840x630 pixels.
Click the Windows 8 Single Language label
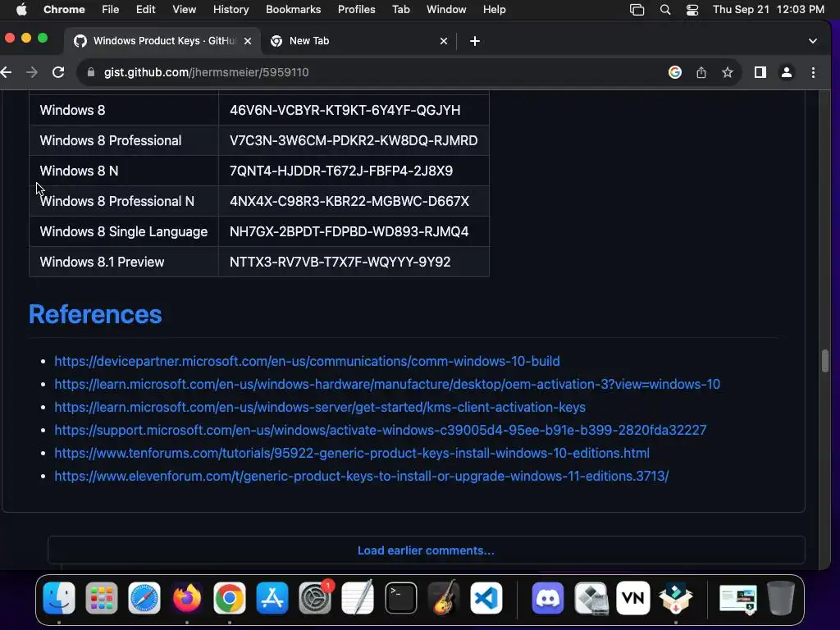tap(124, 231)
